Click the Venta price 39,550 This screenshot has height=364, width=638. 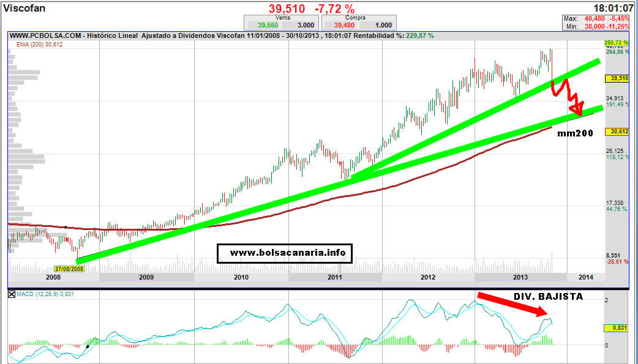[x=267, y=25]
